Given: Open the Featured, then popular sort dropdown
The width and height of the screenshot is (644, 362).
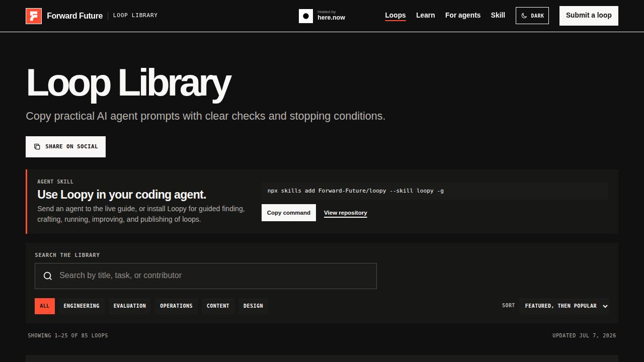Looking at the screenshot, I should click(x=564, y=306).
